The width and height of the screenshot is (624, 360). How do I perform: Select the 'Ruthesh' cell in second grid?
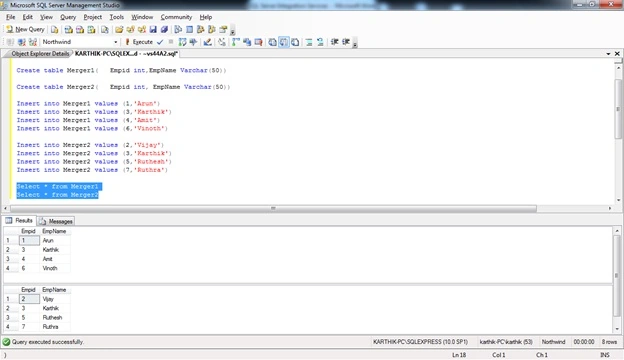[56, 318]
